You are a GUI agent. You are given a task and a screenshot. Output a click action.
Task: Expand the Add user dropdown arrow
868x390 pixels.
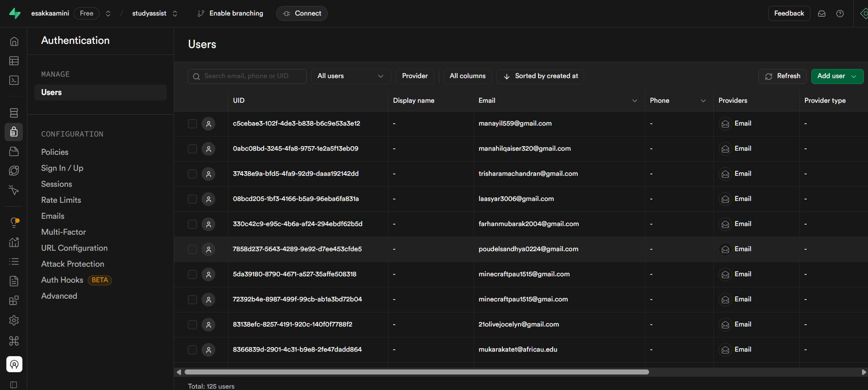pyautogui.click(x=854, y=76)
